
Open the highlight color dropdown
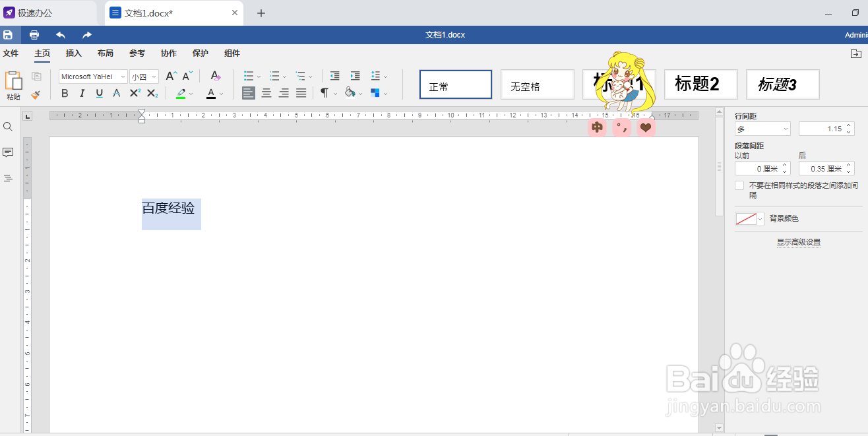pyautogui.click(x=192, y=93)
